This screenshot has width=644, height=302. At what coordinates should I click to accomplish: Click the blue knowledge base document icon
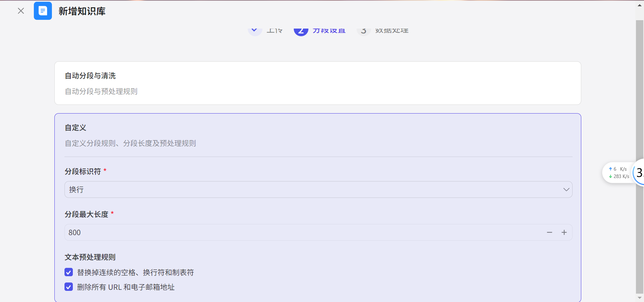(x=43, y=11)
